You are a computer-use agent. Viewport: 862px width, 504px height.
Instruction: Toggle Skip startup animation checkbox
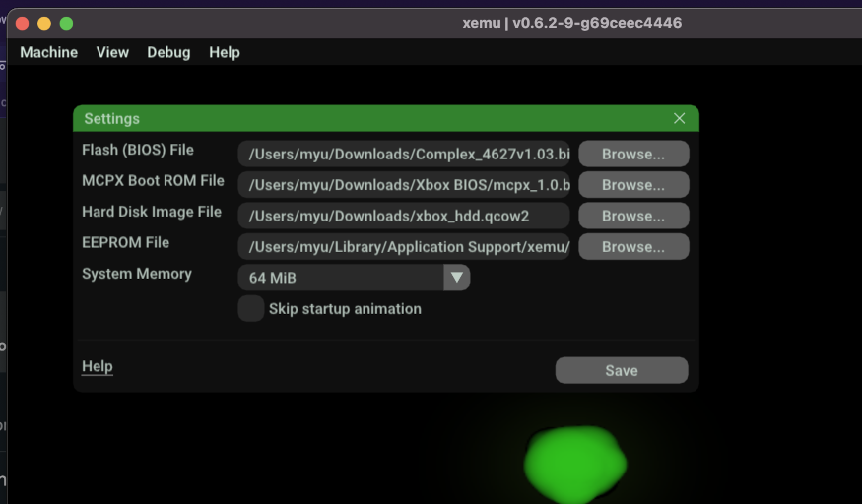pyautogui.click(x=250, y=308)
